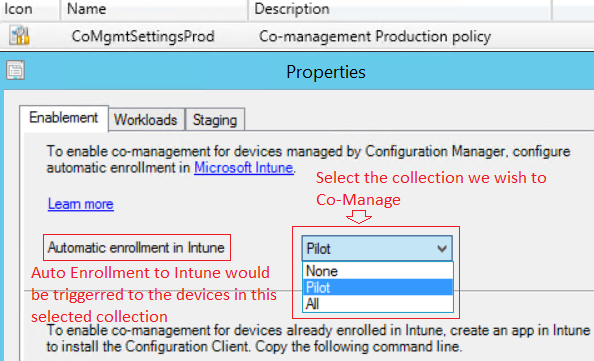
Task: Click the CoMgmtSettingsProd policy icon
Action: [x=19, y=36]
